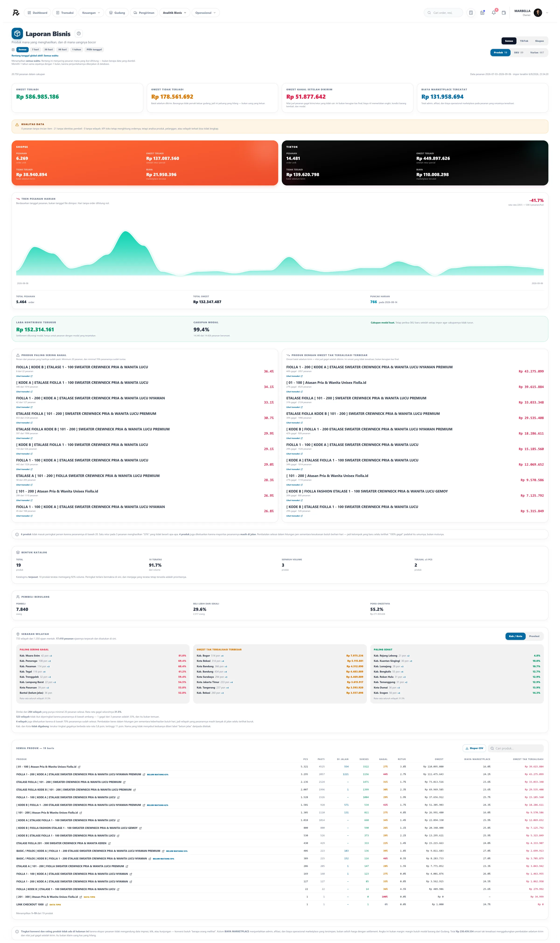The image size is (560, 943).
Task: Open the calendar icon in top bar
Action: (x=482, y=13)
